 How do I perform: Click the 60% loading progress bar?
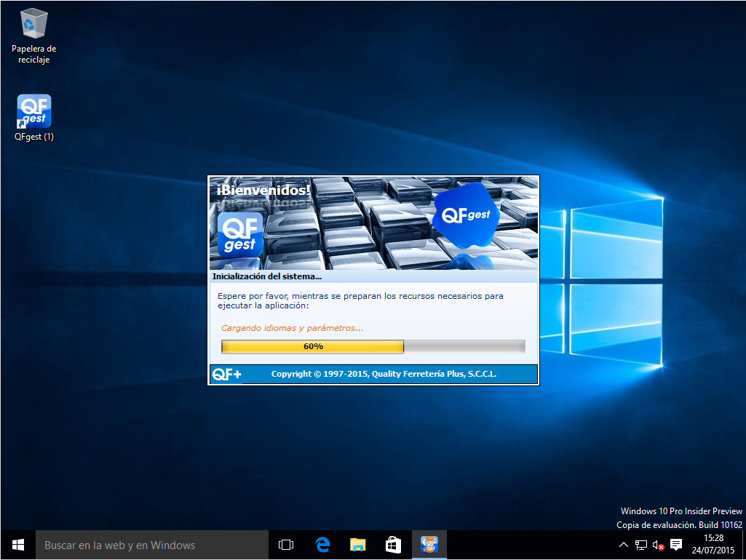[373, 347]
